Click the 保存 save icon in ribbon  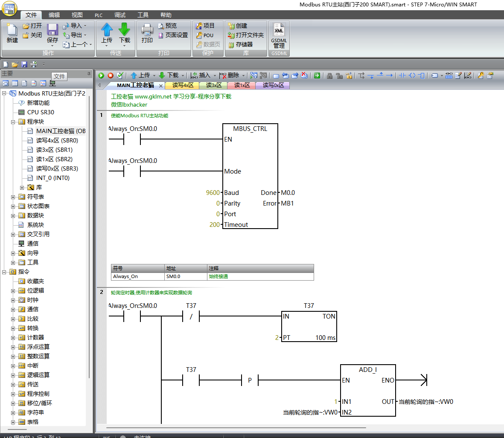(x=52, y=31)
